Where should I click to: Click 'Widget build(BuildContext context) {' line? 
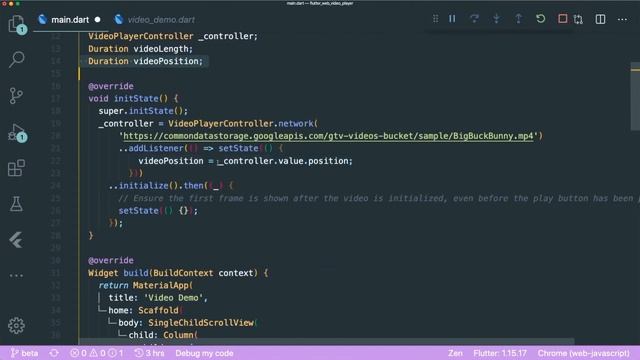coord(178,273)
